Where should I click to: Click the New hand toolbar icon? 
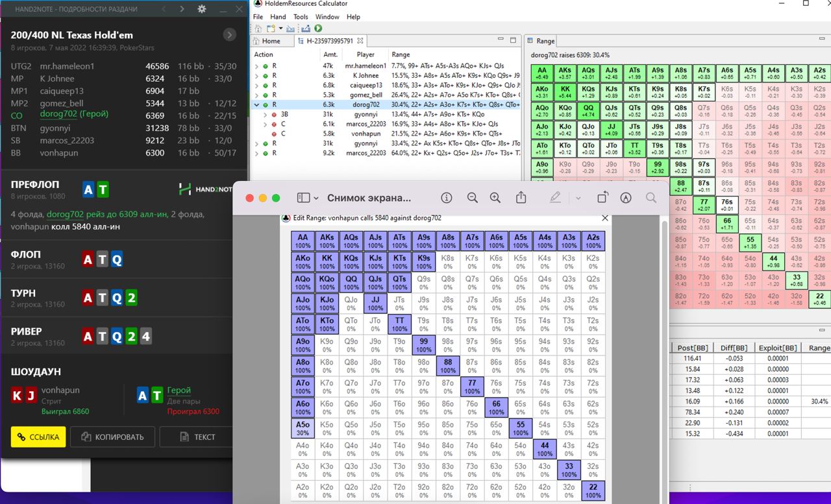point(271,29)
